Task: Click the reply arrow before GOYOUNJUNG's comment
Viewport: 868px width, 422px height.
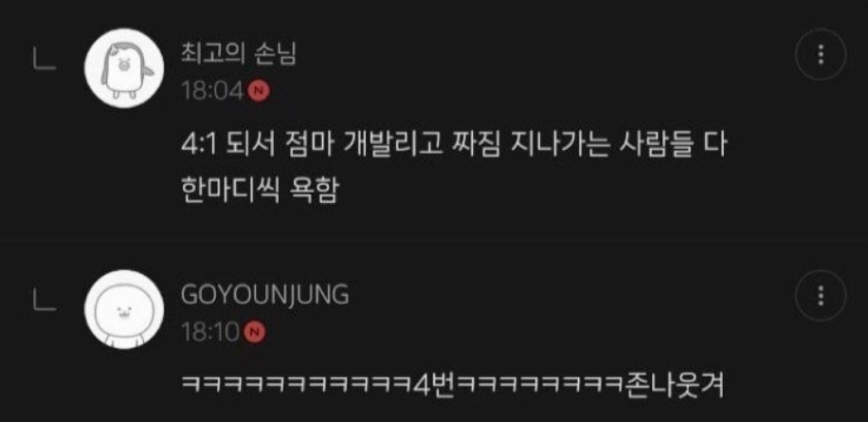Action: point(44,302)
